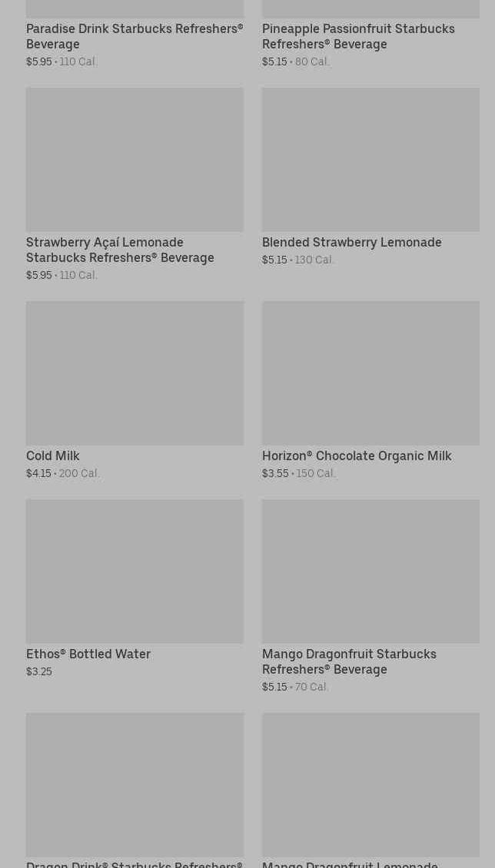Open the Cold Milk title link
The image size is (495, 868).
click(x=53, y=456)
